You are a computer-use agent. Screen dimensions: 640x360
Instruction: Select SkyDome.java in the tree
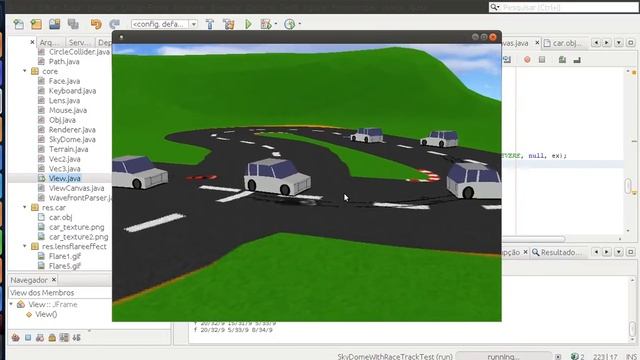72,140
